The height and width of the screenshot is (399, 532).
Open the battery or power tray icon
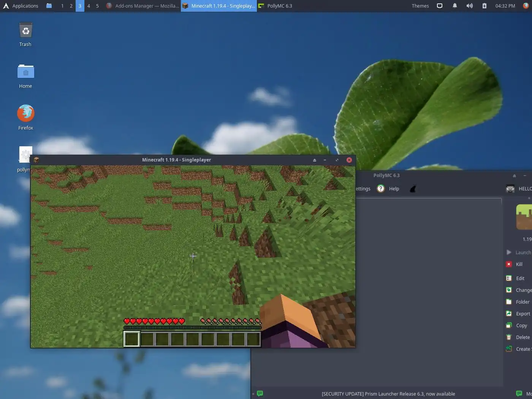pos(484,6)
